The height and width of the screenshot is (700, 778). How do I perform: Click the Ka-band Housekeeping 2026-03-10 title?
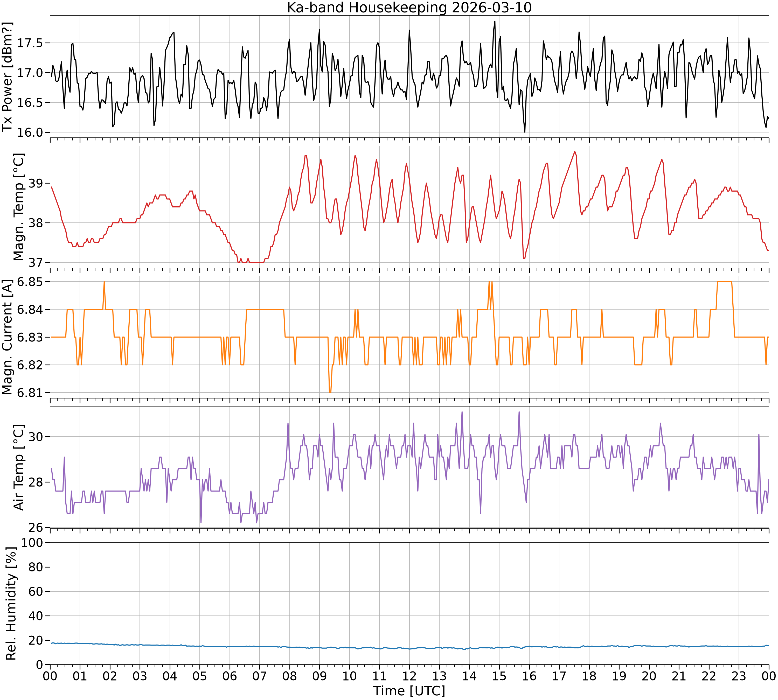pos(409,8)
